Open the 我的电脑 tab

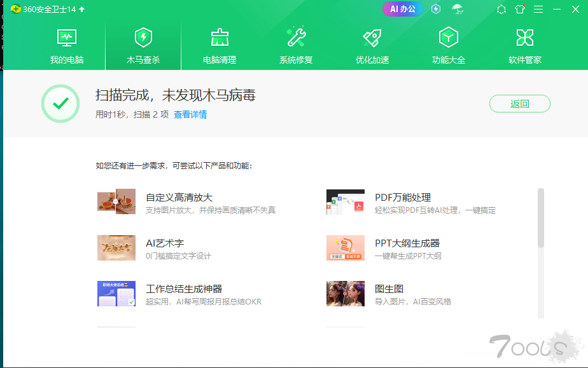click(67, 46)
